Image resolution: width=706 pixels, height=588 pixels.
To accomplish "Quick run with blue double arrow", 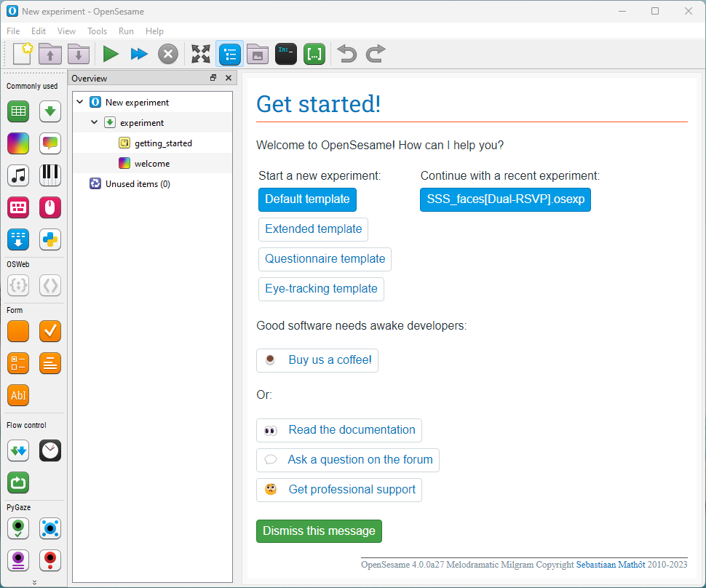I will pos(139,54).
